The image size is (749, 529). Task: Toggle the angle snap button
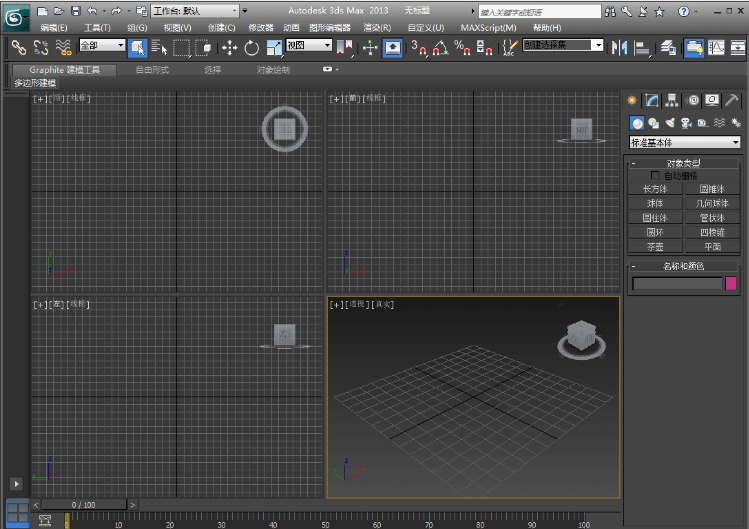(440, 47)
